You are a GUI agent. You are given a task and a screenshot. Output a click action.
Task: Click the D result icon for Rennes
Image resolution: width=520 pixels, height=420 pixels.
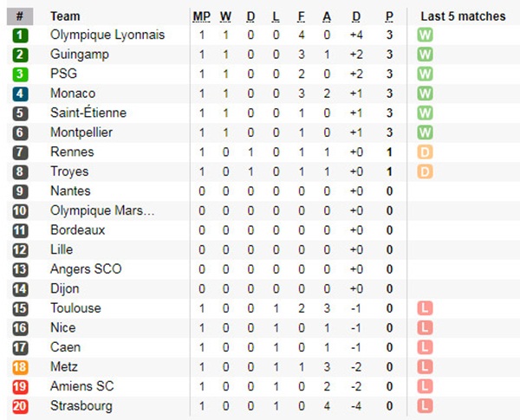click(x=425, y=152)
